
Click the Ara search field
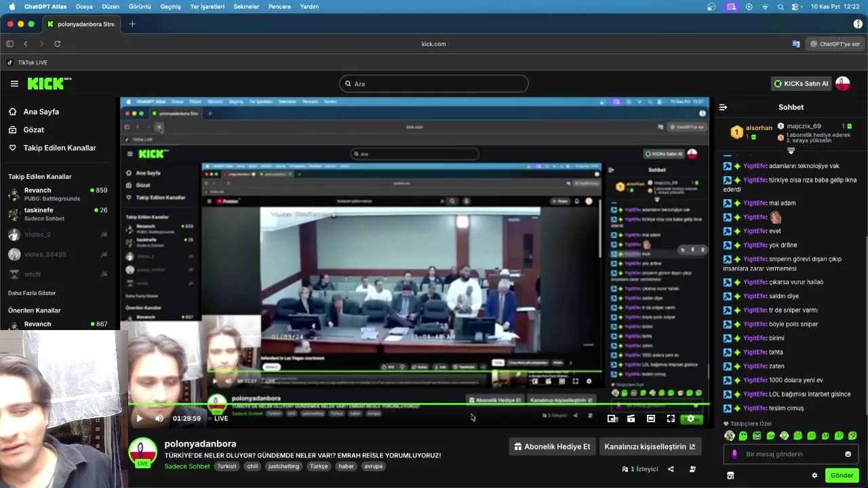tap(433, 84)
